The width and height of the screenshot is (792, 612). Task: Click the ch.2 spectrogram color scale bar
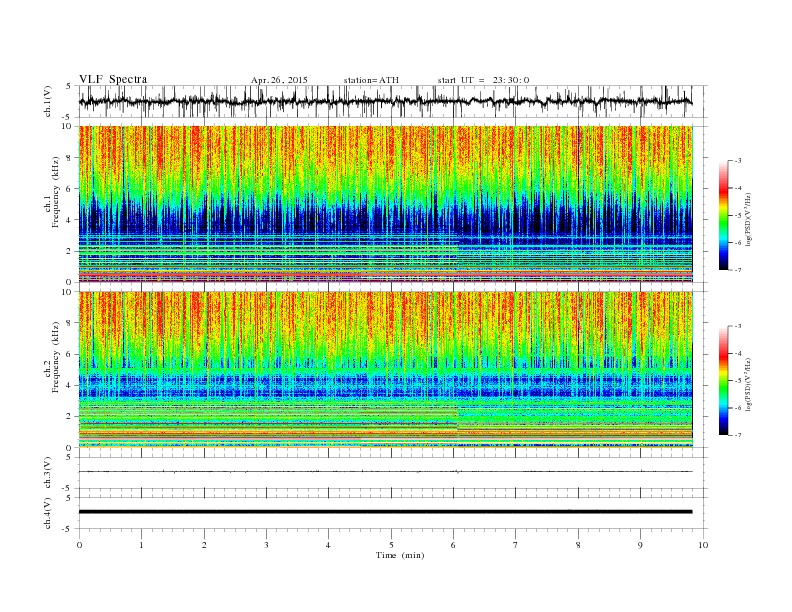[723, 380]
